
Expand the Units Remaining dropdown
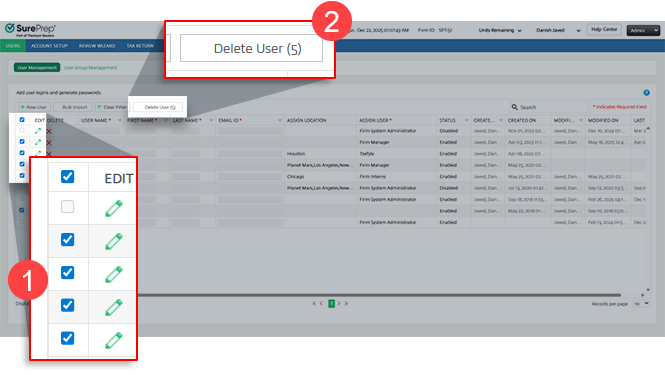pos(500,31)
